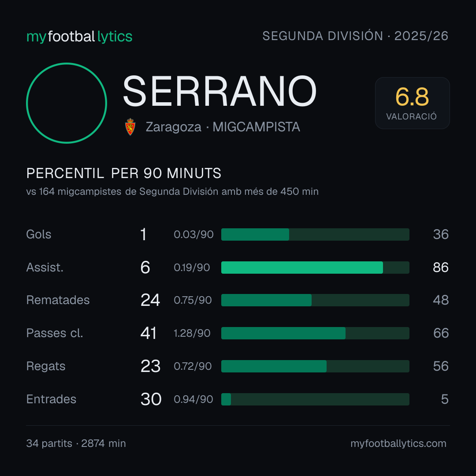The image size is (476, 476).
Task: Select the 6.8 Valoració rating badge
Action: [x=412, y=103]
